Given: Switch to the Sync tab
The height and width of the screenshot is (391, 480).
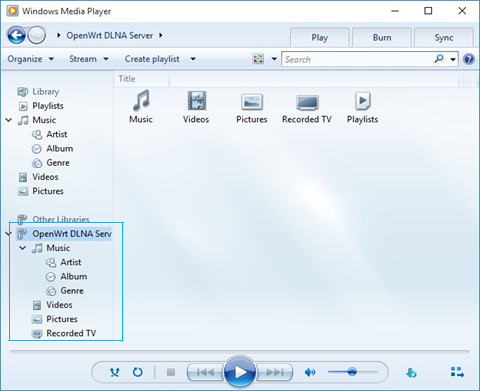Looking at the screenshot, I should coord(444,37).
